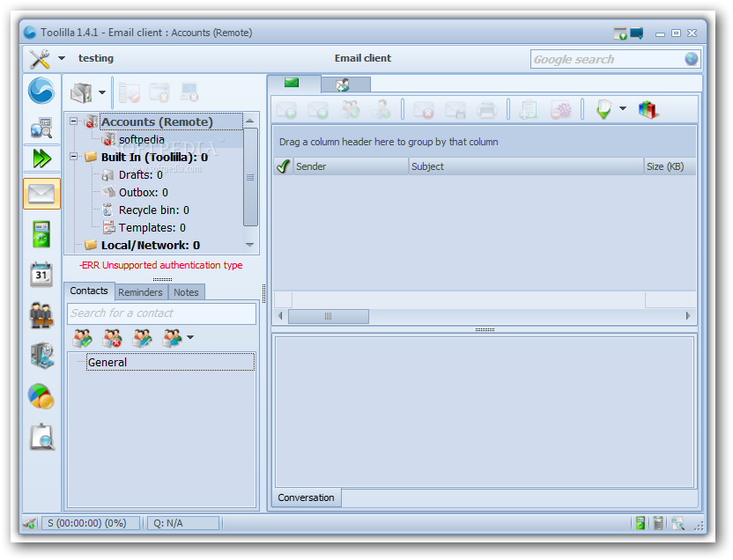The width and height of the screenshot is (733, 560).
Task: Switch to the Reminders tab
Action: pyautogui.click(x=140, y=292)
